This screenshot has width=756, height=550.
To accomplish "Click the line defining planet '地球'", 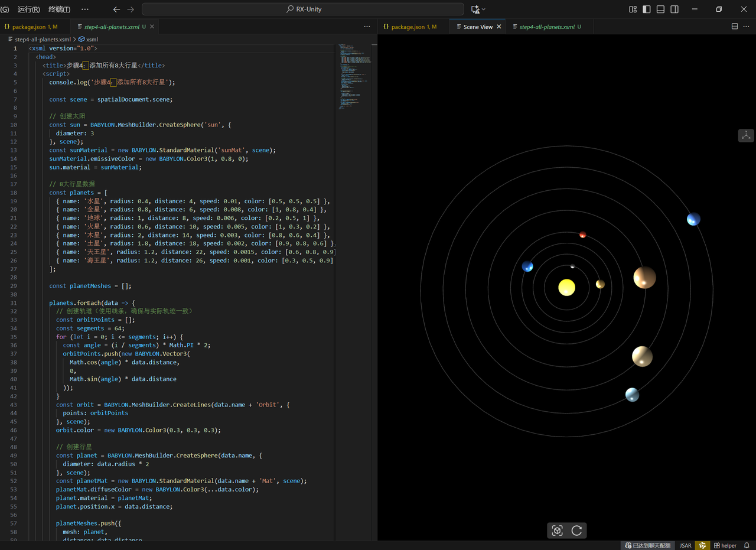I will click(187, 218).
